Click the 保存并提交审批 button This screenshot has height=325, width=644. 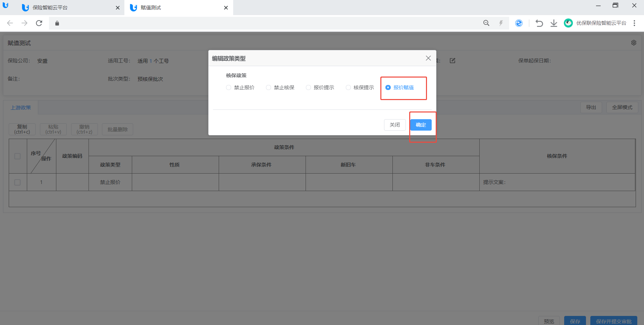pyautogui.click(x=614, y=321)
